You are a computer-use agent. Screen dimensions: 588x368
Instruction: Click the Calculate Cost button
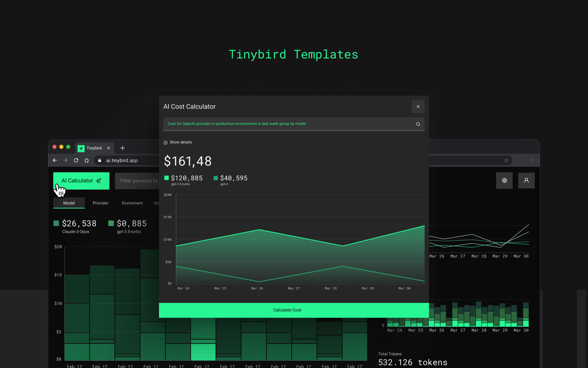point(294,310)
